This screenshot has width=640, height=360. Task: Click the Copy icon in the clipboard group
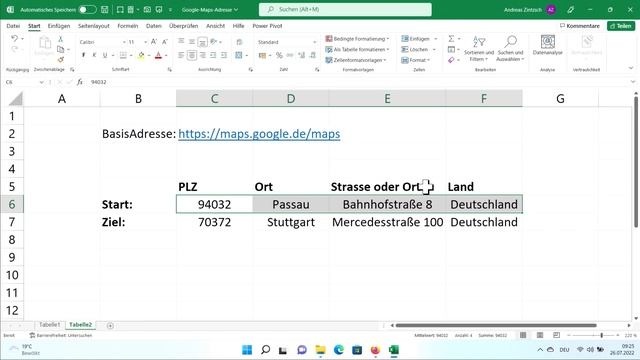coord(60,49)
